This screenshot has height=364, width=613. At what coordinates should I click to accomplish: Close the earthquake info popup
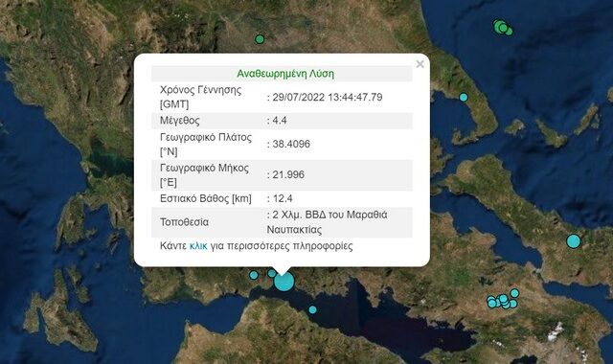[x=420, y=64]
